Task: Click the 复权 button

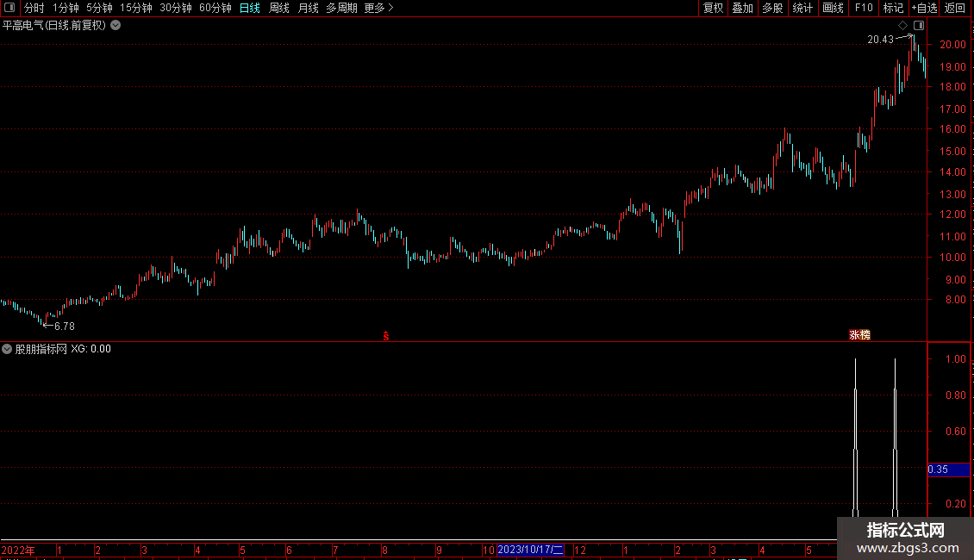Action: (713, 8)
